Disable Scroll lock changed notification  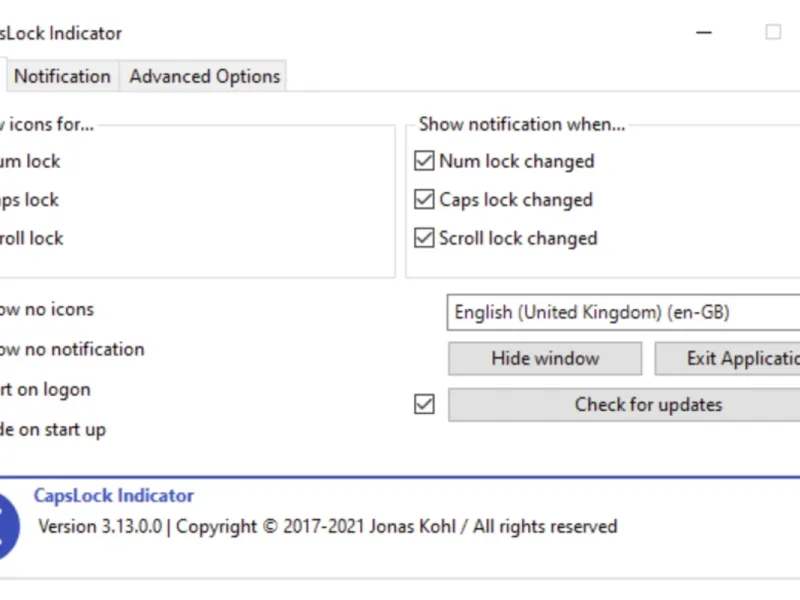pyautogui.click(x=424, y=238)
